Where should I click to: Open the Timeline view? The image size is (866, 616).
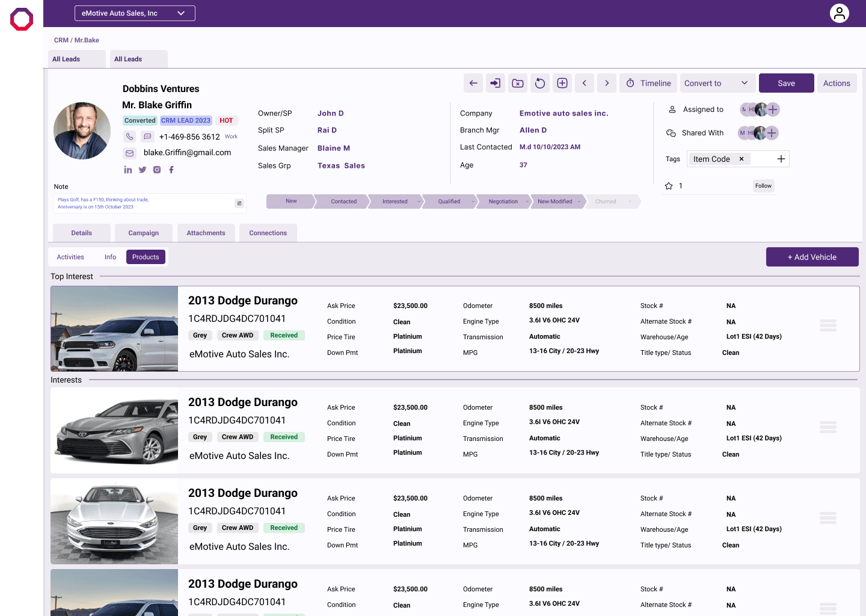(648, 83)
